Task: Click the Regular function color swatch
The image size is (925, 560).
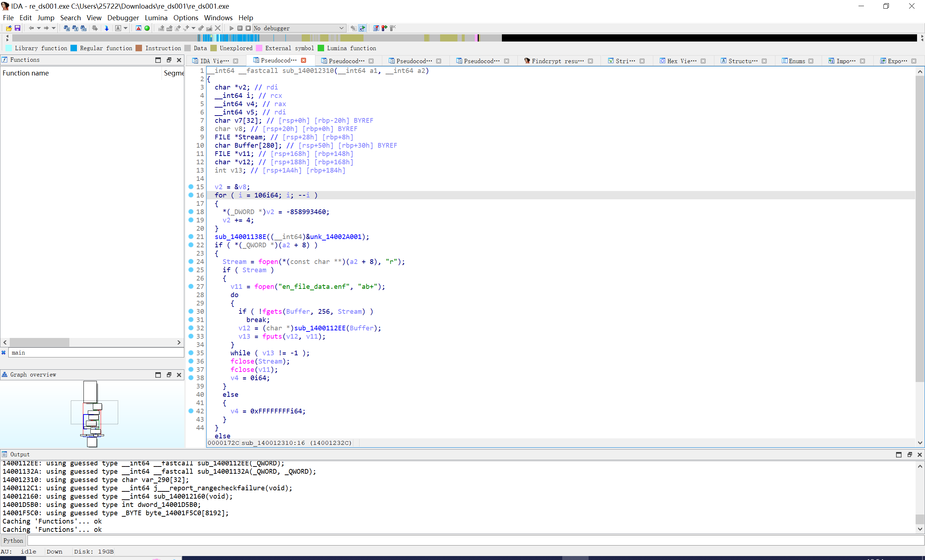Action: [74, 48]
